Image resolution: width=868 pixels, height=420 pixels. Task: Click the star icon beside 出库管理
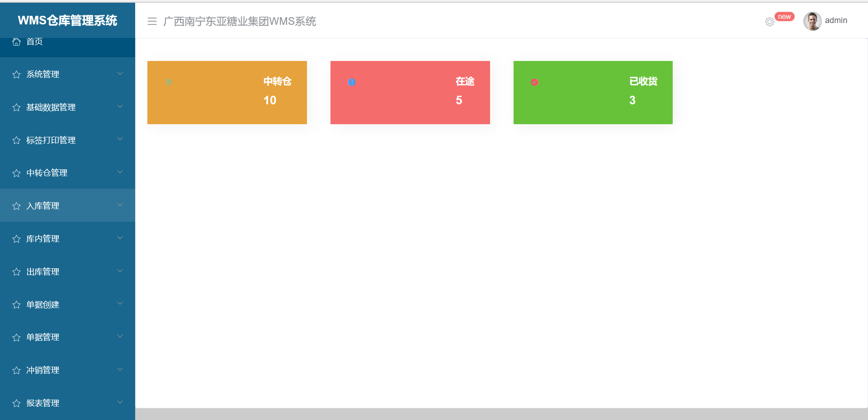pos(16,271)
